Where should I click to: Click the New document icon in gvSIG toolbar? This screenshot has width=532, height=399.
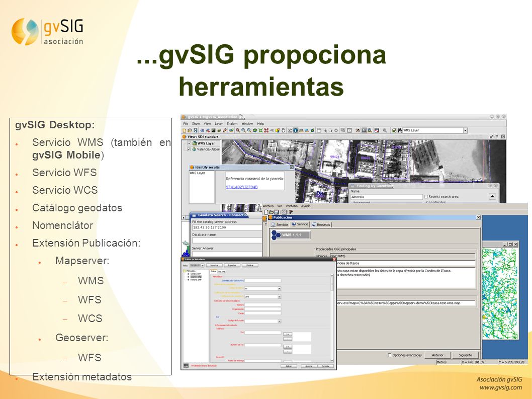coord(184,130)
